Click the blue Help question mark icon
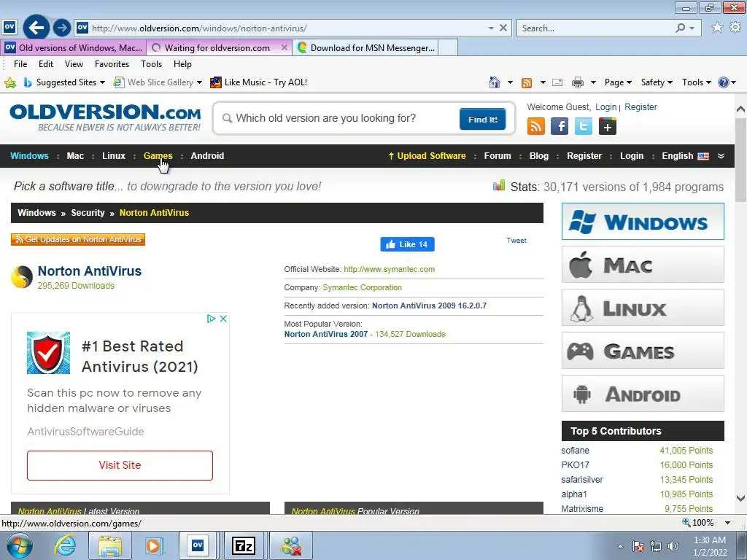This screenshot has height=560, width=747. (x=723, y=82)
